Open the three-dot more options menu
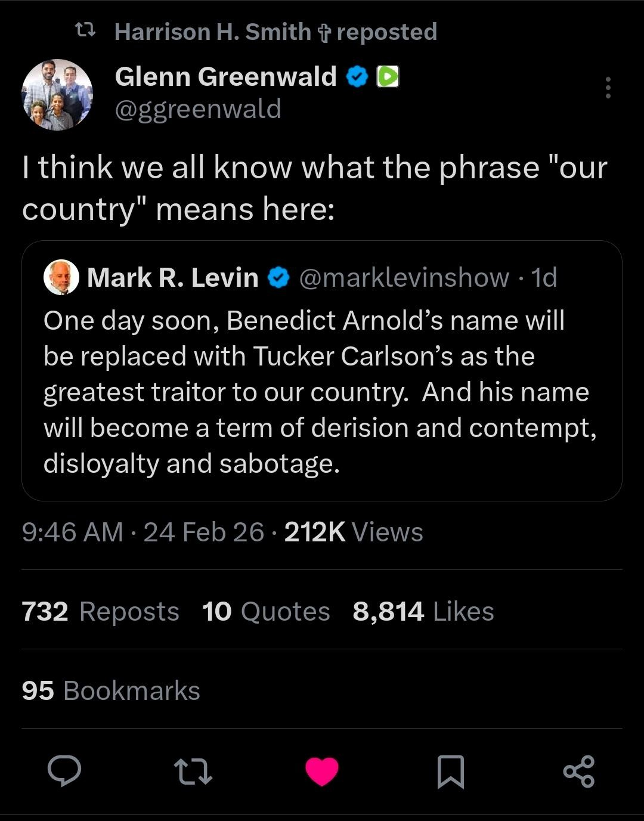644x821 pixels. tap(608, 88)
